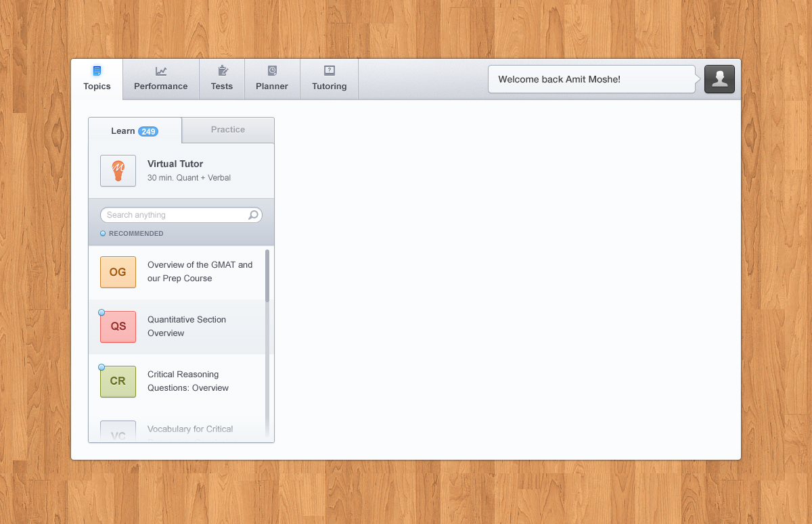Click the user profile avatar icon
Image resolution: width=812 pixels, height=524 pixels.
tap(719, 79)
